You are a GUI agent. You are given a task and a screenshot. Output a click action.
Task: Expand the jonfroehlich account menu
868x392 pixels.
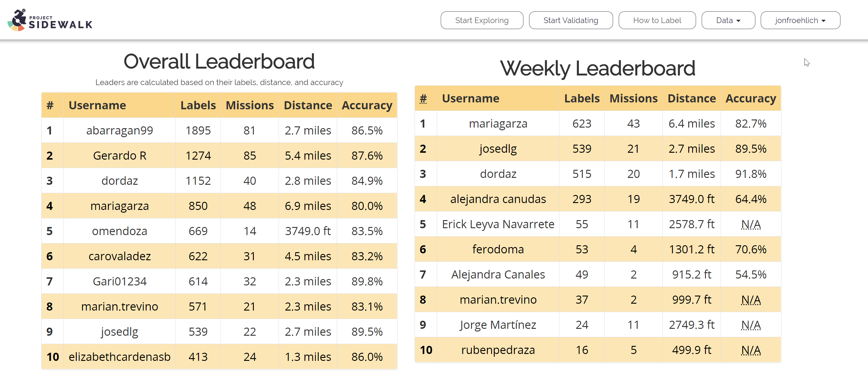point(800,20)
